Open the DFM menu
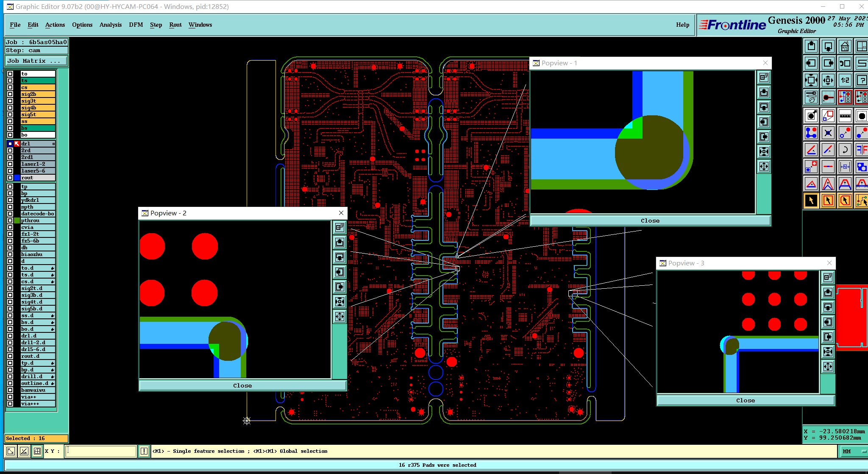Viewport: 868px width, 474px height. [136, 25]
